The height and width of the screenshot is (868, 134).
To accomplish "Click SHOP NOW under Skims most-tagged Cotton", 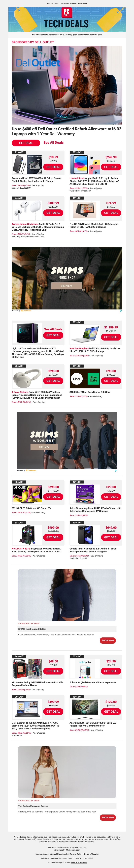I will pos(108,640).
